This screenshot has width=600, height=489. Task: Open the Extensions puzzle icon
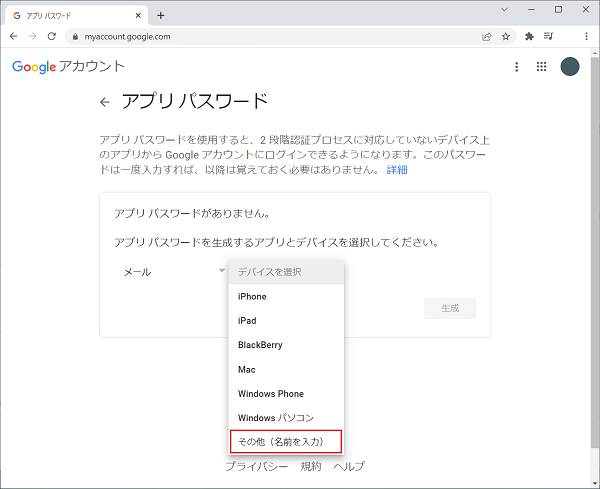pyautogui.click(x=529, y=36)
